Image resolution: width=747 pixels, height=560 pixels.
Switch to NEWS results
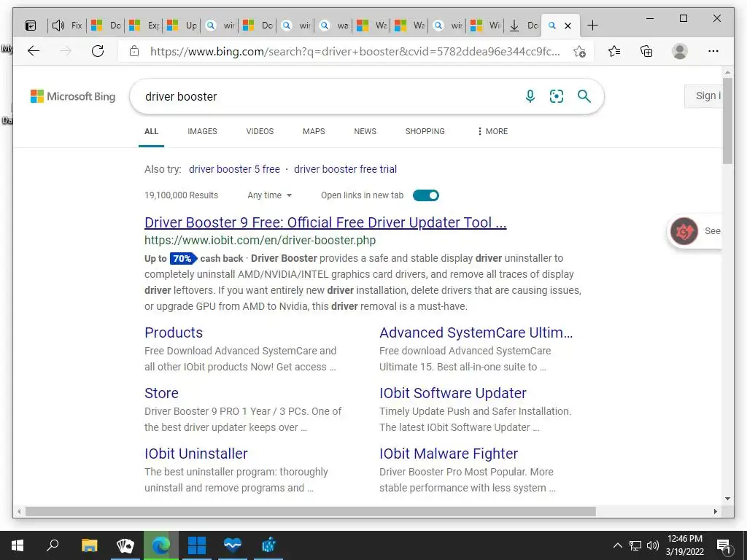365,131
